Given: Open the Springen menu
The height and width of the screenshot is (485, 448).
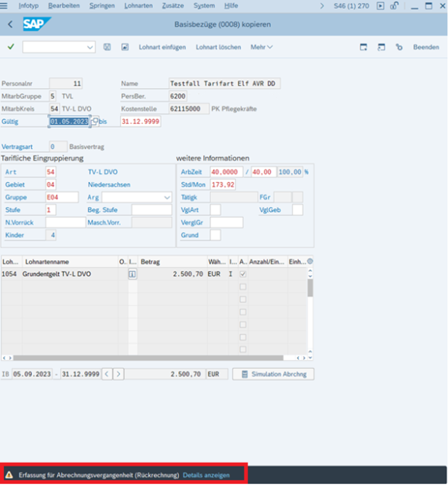Looking at the screenshot, I should [x=102, y=6].
